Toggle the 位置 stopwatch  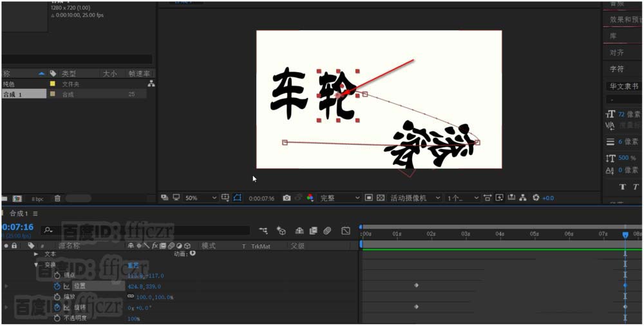57,286
